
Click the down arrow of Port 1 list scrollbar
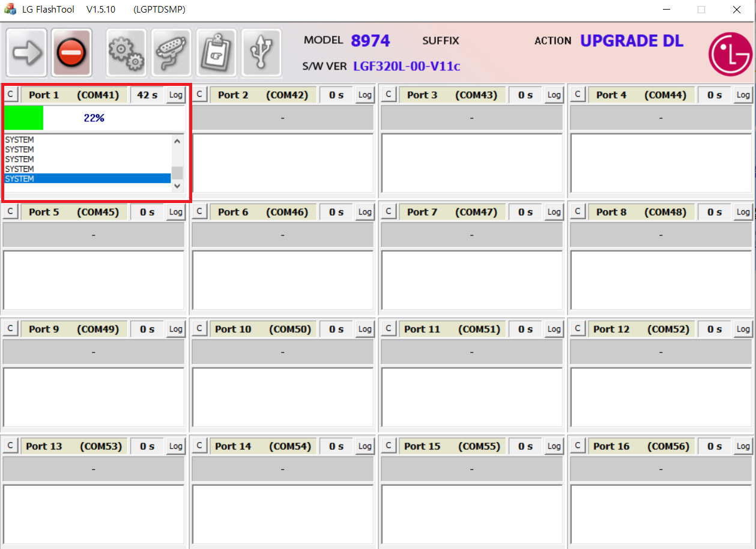[177, 186]
